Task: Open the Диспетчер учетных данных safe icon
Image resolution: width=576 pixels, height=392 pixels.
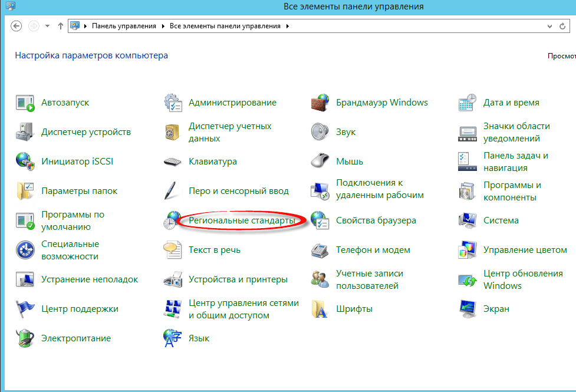Action: click(x=173, y=132)
